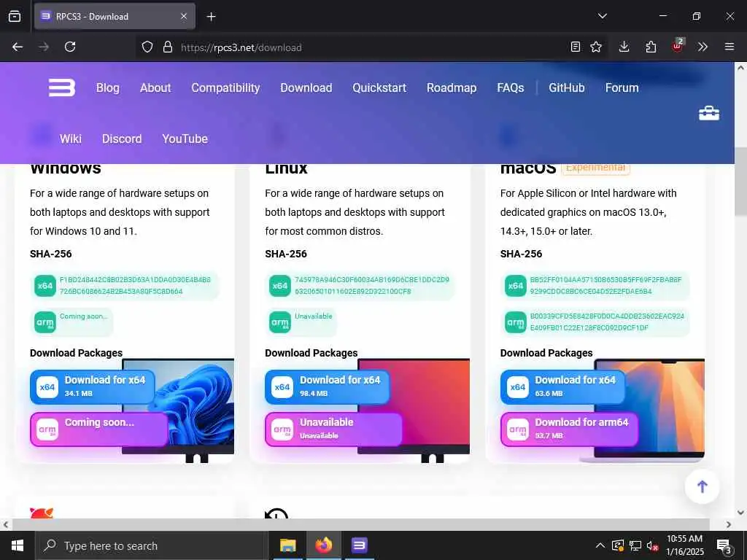Open the Wiki nav link

(71, 139)
